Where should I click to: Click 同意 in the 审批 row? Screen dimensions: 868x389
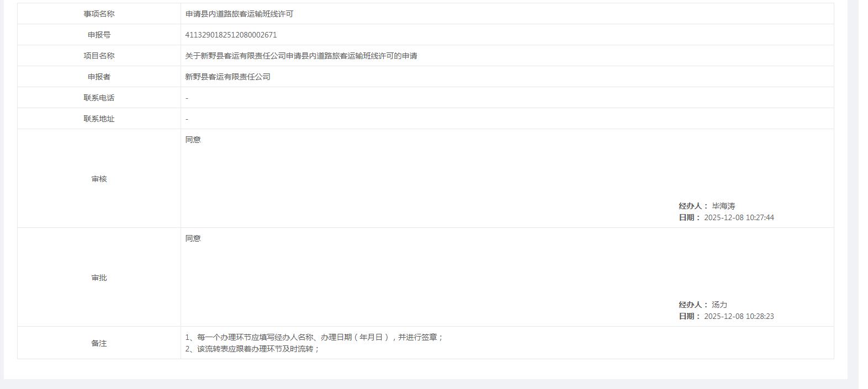(193, 238)
